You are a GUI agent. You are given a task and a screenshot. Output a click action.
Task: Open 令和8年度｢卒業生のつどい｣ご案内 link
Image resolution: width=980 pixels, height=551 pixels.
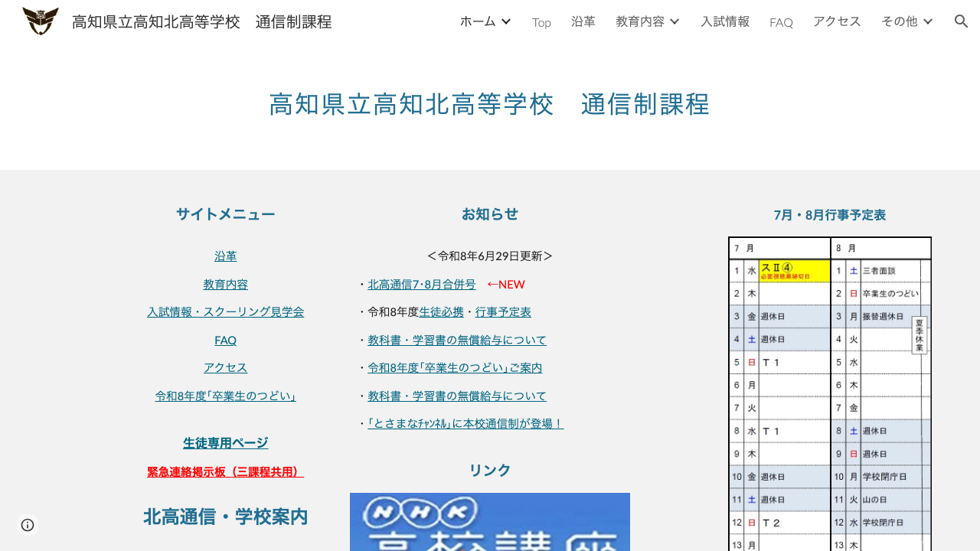(455, 367)
